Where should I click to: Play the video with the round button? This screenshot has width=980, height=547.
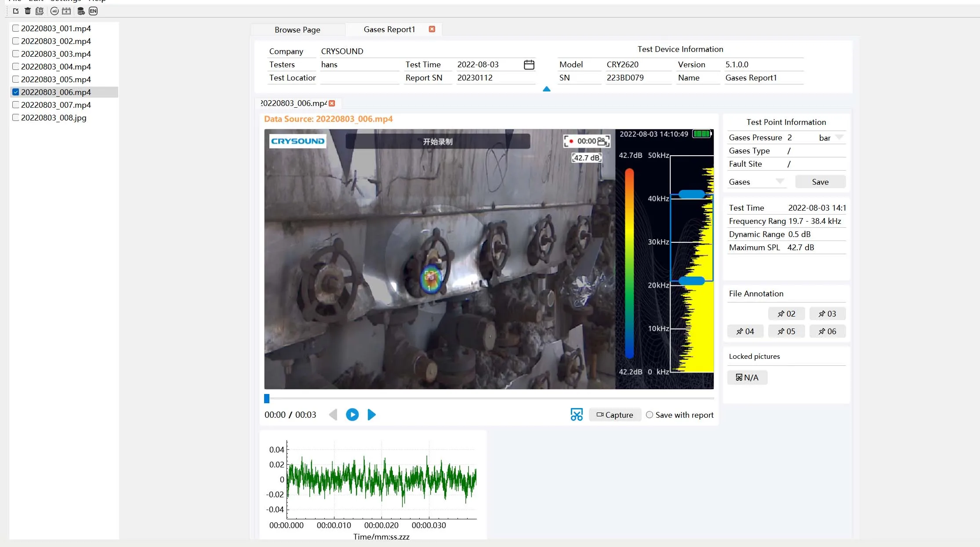point(352,415)
